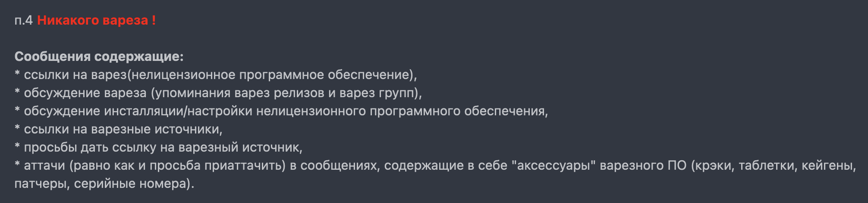Click the "ссылки на варезные источники" line
This screenshot has height=203, width=868.
point(123,129)
